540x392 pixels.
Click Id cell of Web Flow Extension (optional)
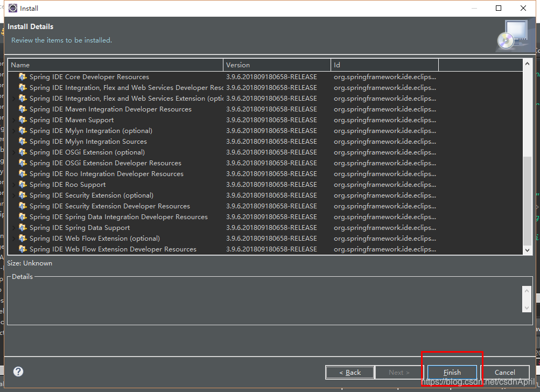pyautogui.click(x=385, y=239)
